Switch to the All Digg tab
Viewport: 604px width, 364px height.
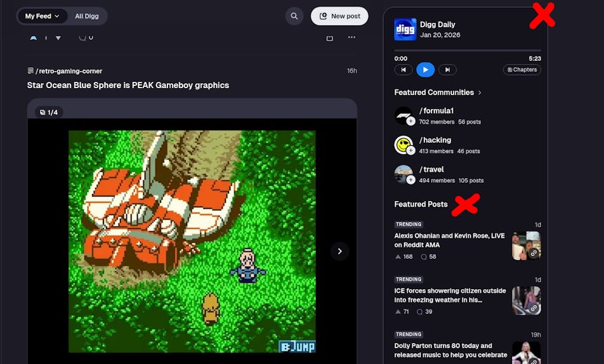point(87,16)
